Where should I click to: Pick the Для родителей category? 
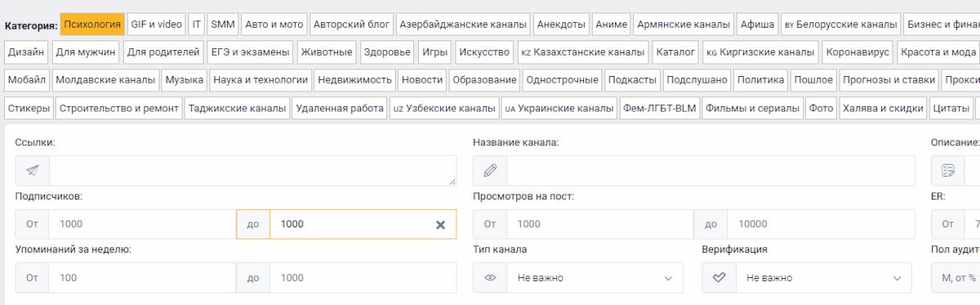(x=163, y=52)
